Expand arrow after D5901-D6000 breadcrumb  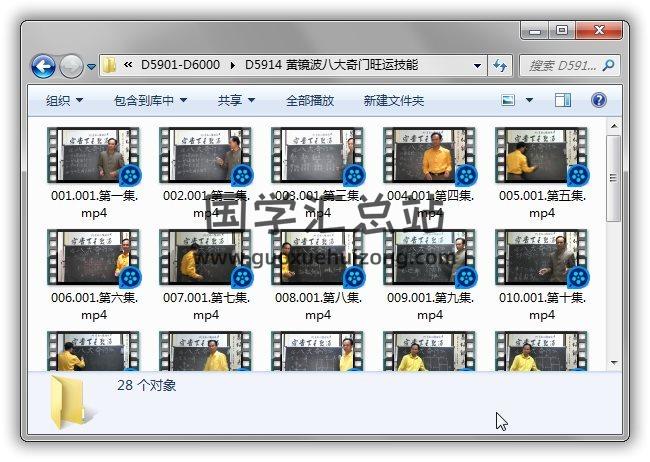click(x=232, y=66)
